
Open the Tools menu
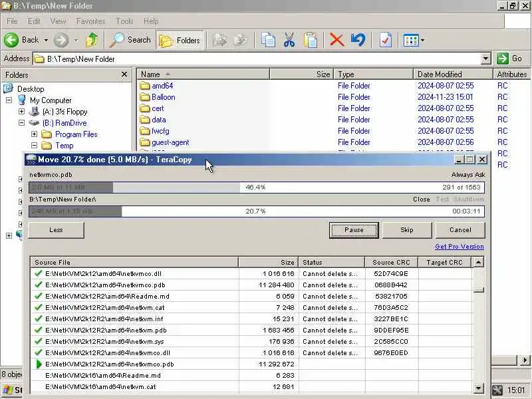(124, 21)
